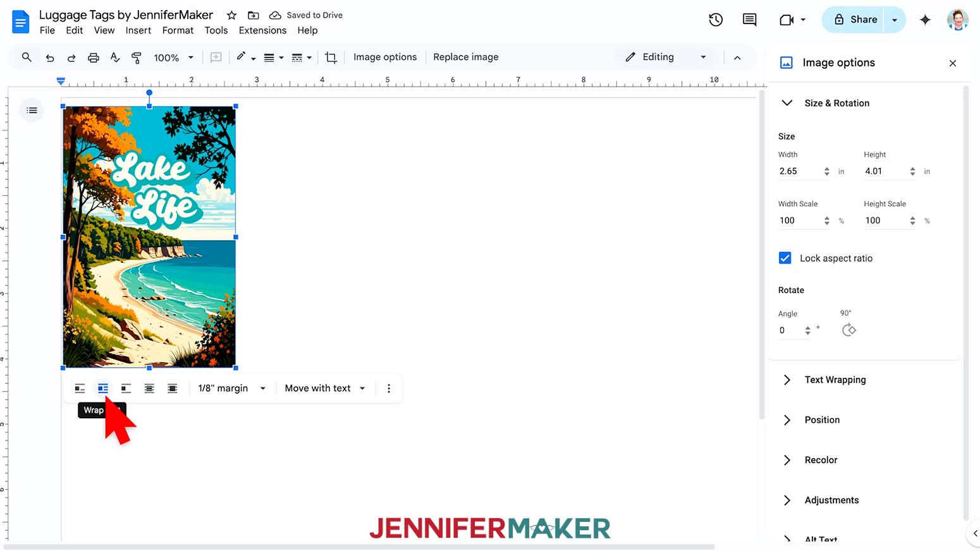Viewport: 980px width, 551px height.
Task: Choose In front of text option
Action: (x=172, y=388)
